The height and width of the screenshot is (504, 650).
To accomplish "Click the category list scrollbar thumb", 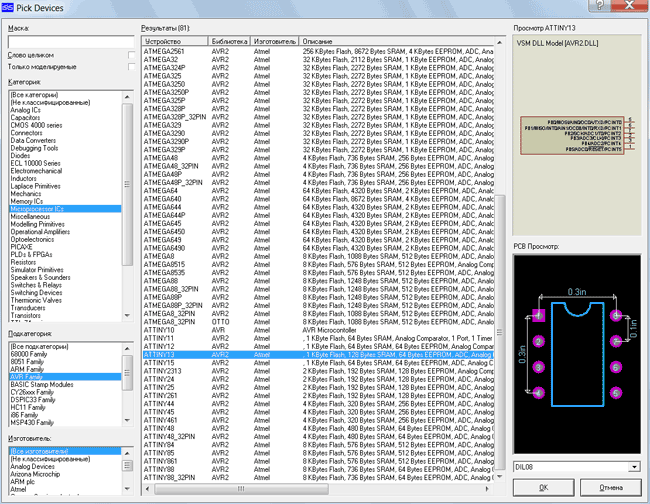I will pyautogui.click(x=127, y=184).
